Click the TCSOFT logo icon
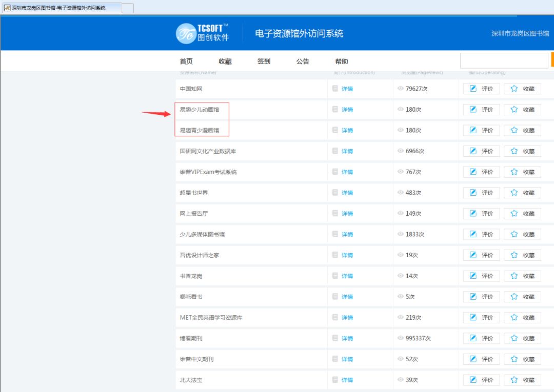554x392 pixels. click(186, 33)
